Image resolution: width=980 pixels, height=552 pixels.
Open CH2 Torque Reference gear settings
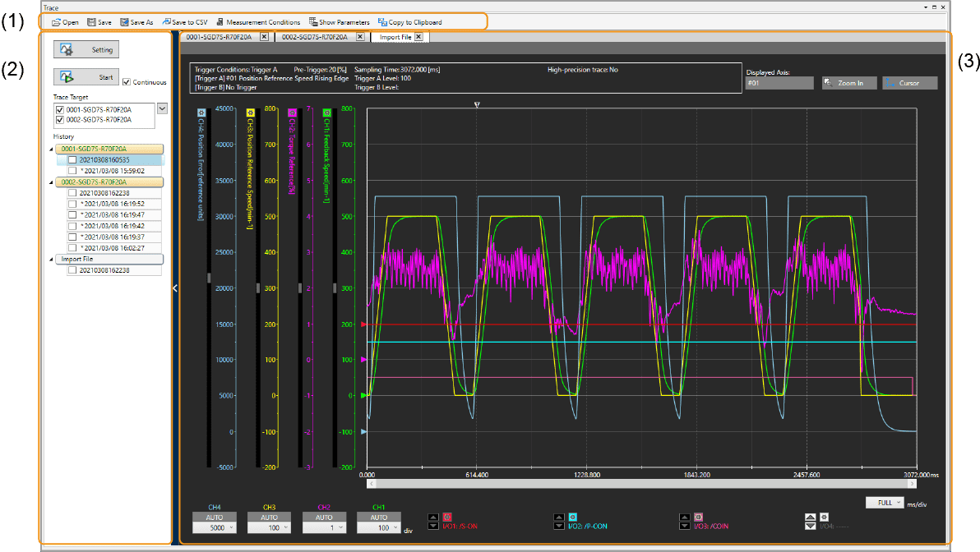(292, 112)
